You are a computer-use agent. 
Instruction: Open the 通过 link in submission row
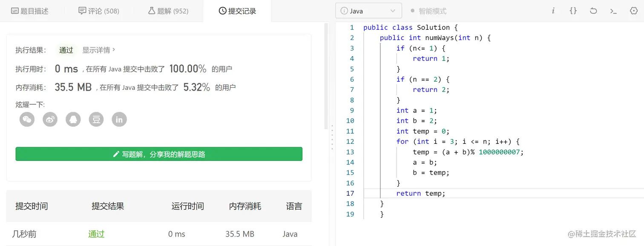(x=96, y=234)
